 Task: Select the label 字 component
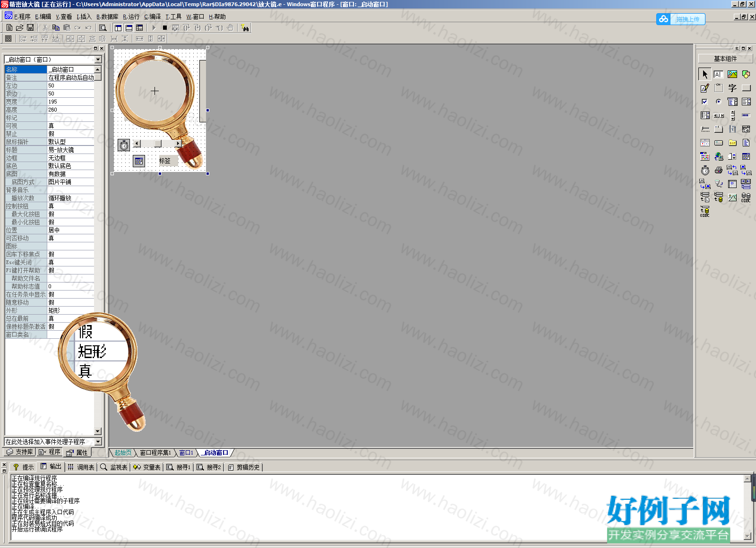click(732, 88)
